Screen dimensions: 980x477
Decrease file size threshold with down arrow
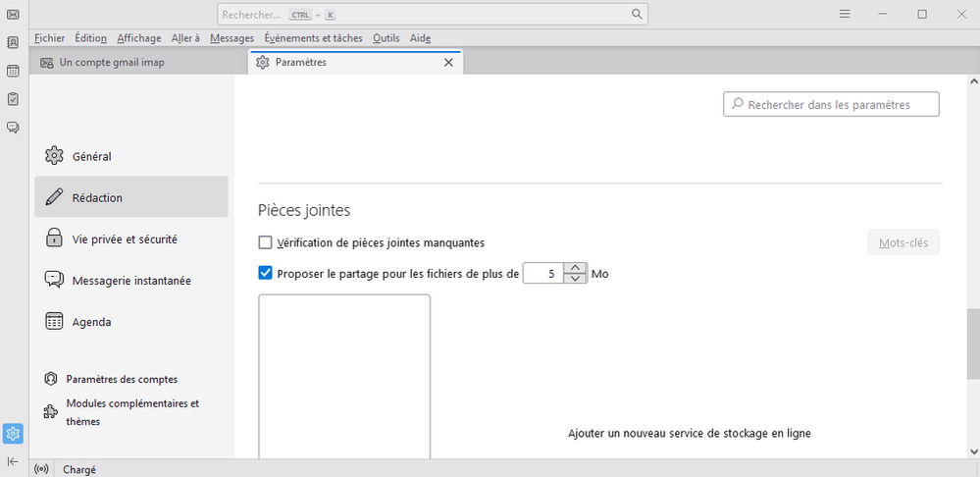click(576, 279)
